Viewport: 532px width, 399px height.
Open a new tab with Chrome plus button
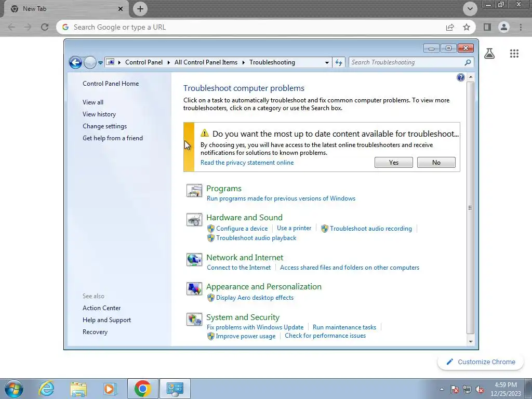point(140,9)
